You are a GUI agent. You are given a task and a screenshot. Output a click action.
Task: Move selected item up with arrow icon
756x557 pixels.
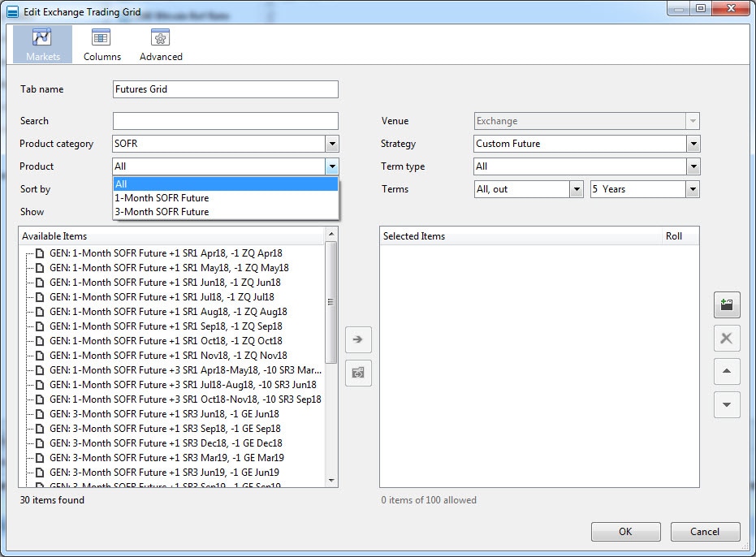(727, 372)
